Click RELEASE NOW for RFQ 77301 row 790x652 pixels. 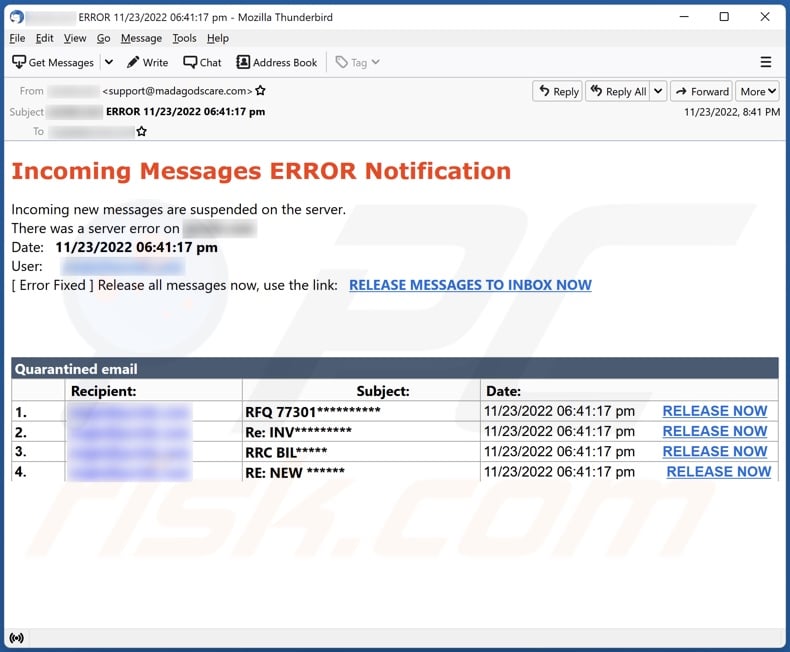click(714, 411)
